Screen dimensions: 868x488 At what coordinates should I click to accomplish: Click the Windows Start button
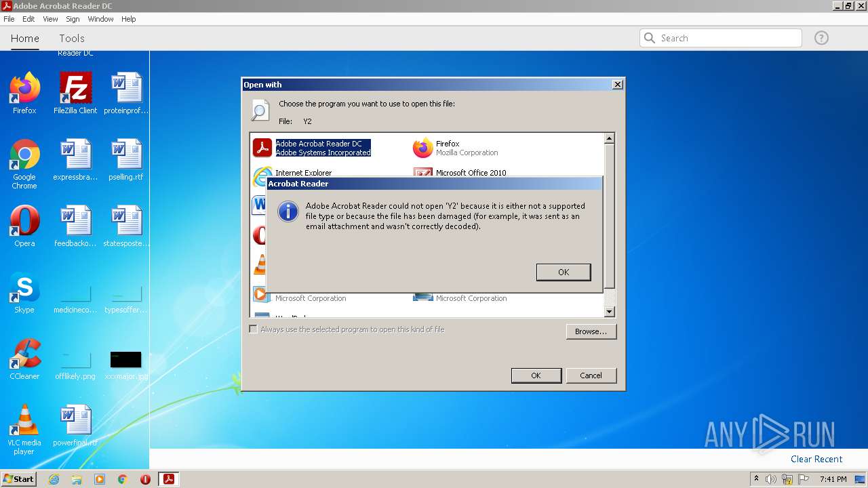point(19,479)
